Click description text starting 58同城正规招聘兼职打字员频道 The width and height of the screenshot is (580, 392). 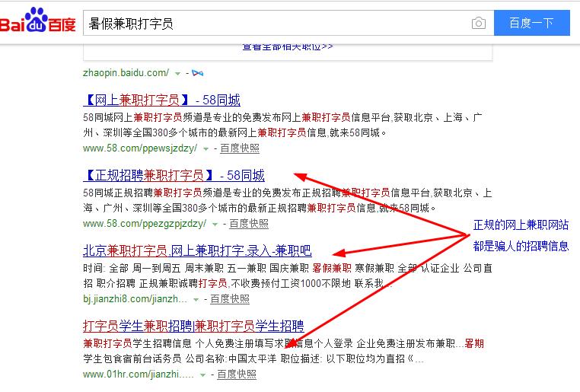click(288, 200)
